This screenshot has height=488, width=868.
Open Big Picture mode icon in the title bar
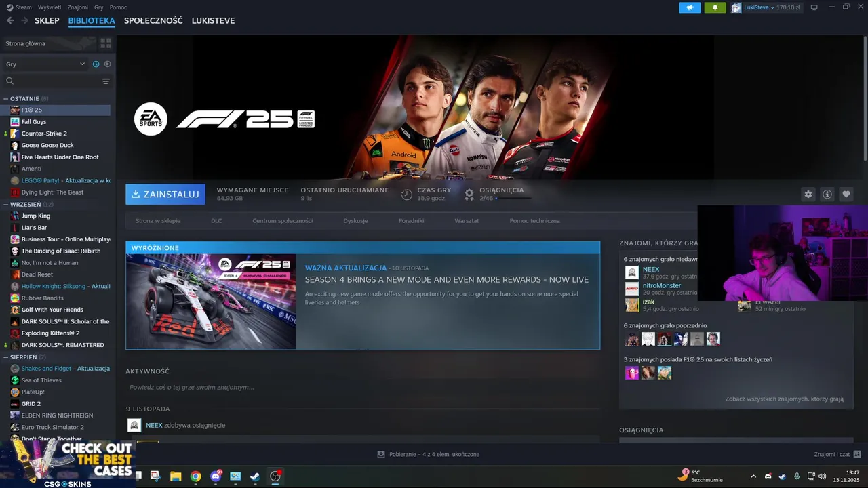click(x=814, y=7)
